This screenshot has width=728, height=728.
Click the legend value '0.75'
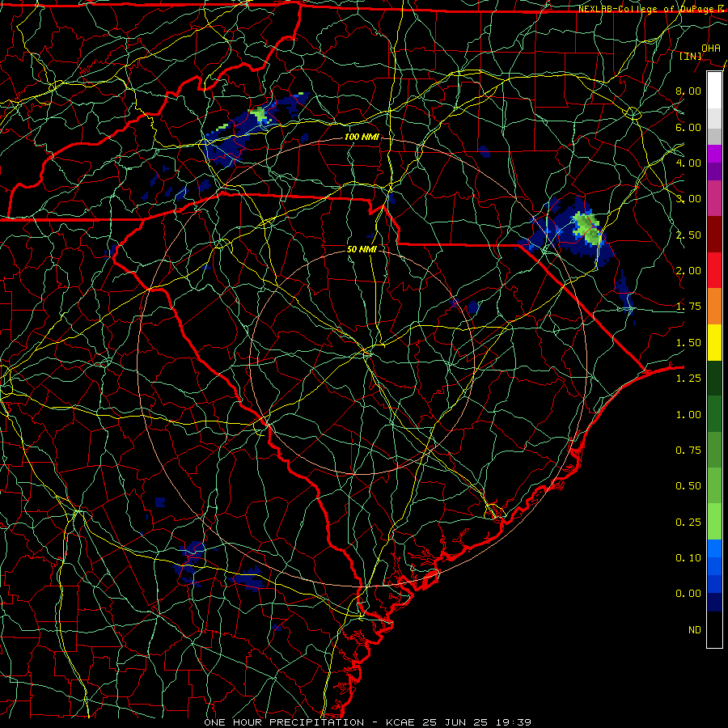688,451
